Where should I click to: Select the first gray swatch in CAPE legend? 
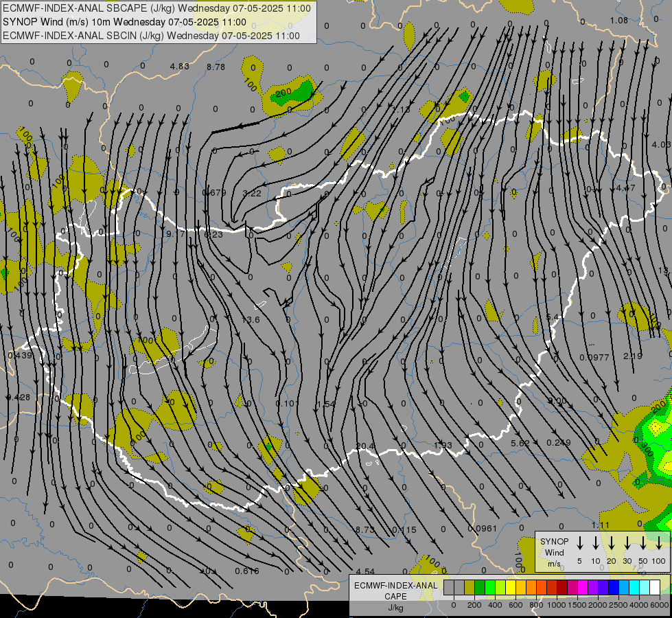point(449,587)
